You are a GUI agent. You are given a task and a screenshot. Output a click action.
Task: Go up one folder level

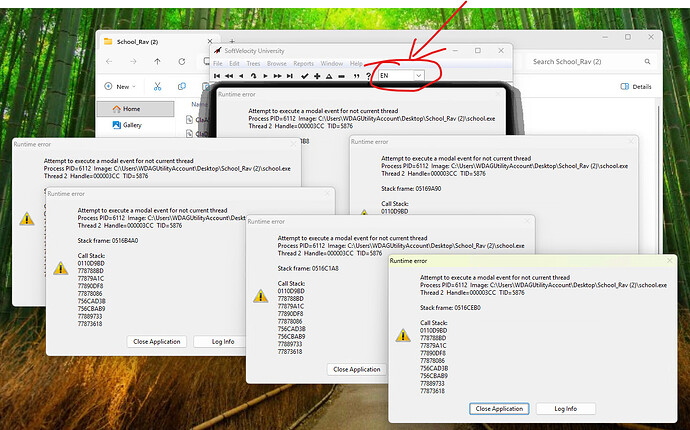(158, 62)
